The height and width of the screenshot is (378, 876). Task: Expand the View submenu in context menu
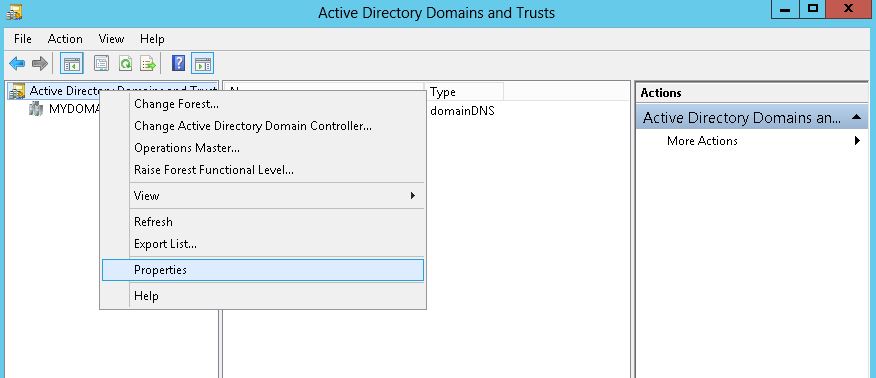tap(263, 195)
